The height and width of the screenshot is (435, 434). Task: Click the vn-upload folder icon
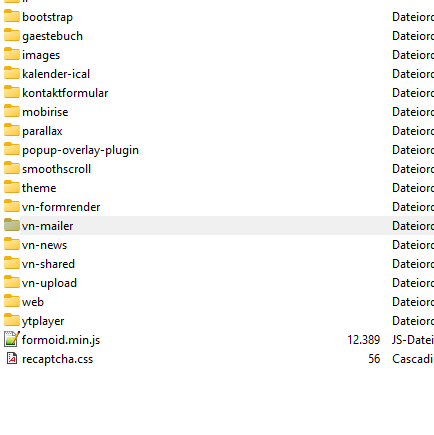[x=12, y=282]
